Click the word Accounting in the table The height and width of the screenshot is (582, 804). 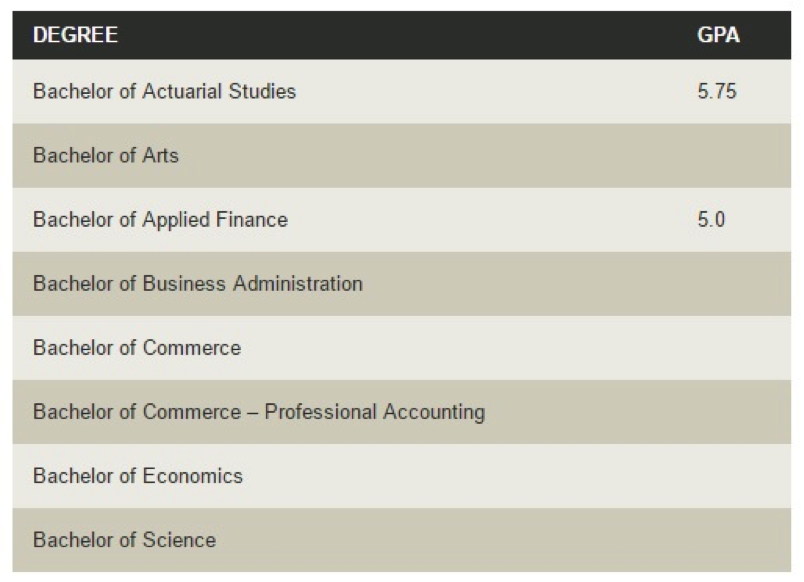coord(434,412)
